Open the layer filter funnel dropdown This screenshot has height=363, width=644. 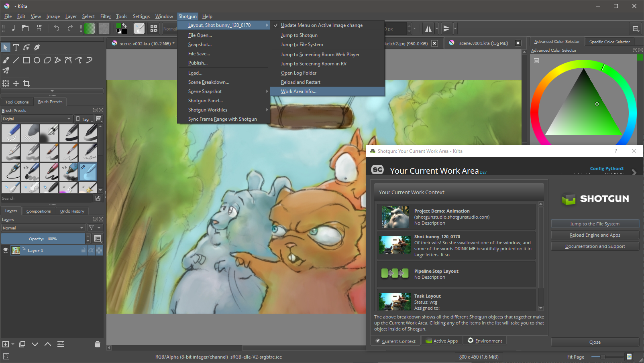click(95, 228)
